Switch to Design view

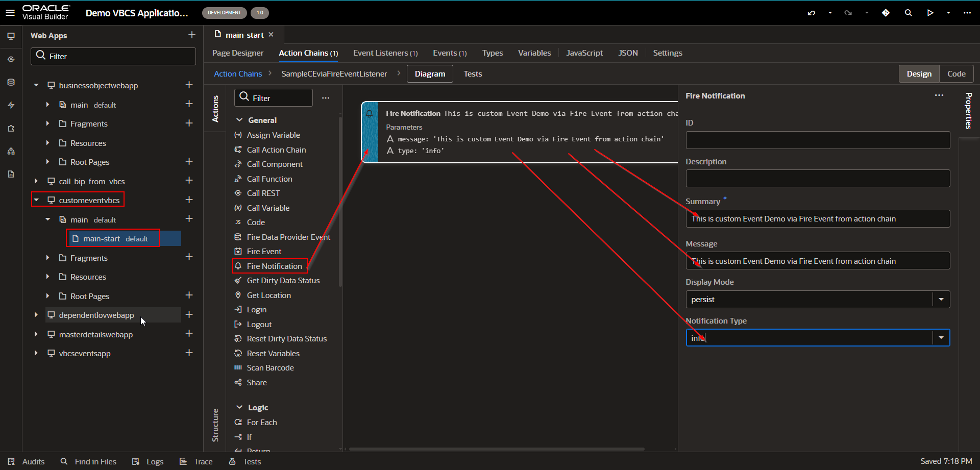(x=919, y=74)
